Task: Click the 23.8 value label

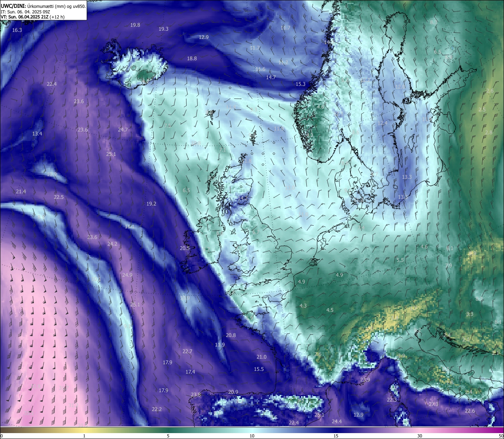Action: click(x=196, y=395)
